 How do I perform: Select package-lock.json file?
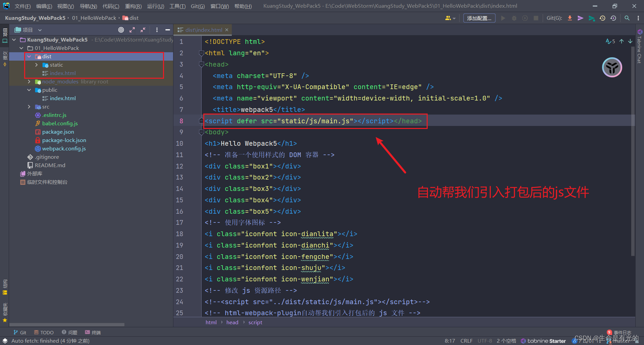[64, 140]
